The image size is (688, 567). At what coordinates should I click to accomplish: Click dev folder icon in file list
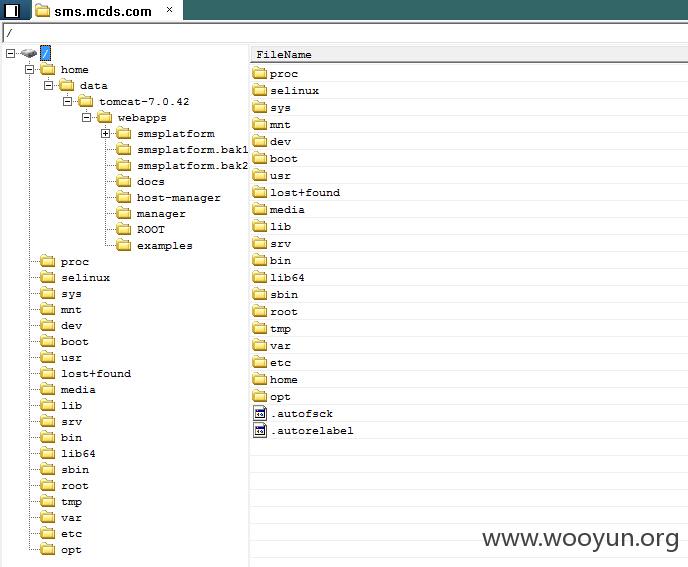[x=260, y=141]
